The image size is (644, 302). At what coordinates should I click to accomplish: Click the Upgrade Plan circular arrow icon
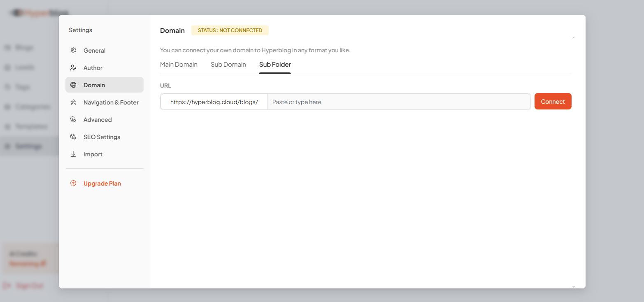(73, 183)
